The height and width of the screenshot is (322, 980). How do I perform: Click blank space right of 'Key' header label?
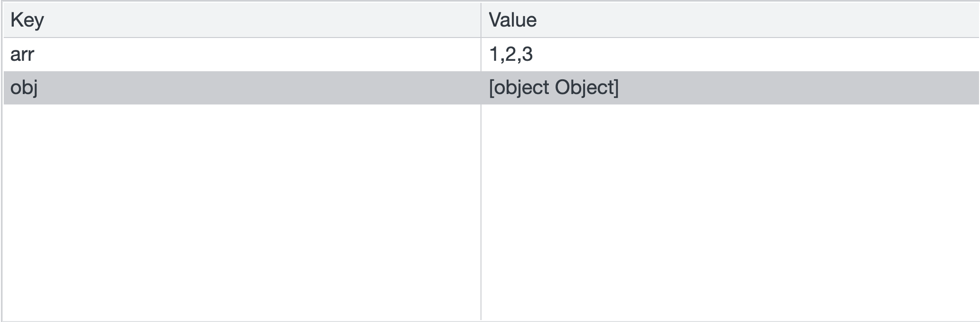click(x=263, y=20)
